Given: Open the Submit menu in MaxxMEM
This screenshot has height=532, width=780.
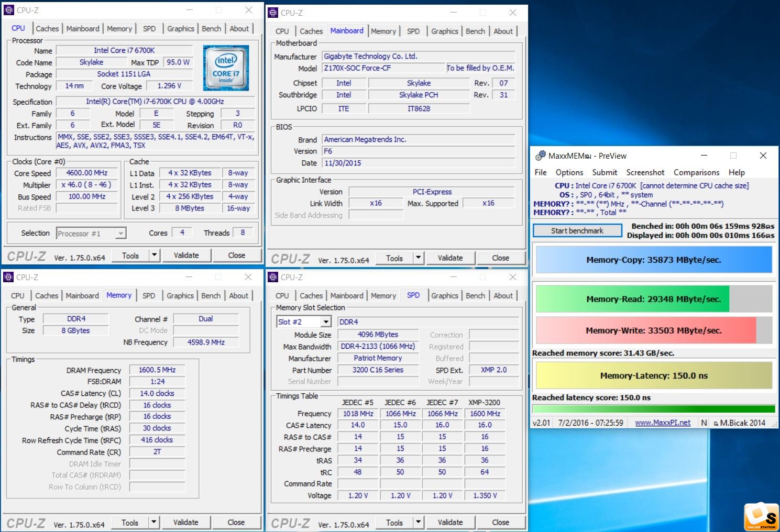Looking at the screenshot, I should [x=605, y=172].
